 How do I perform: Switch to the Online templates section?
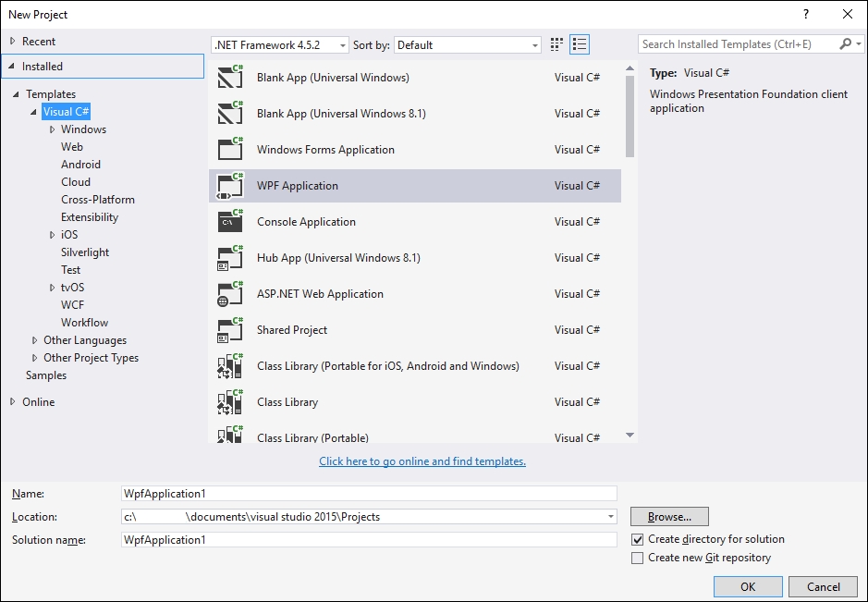tap(41, 401)
